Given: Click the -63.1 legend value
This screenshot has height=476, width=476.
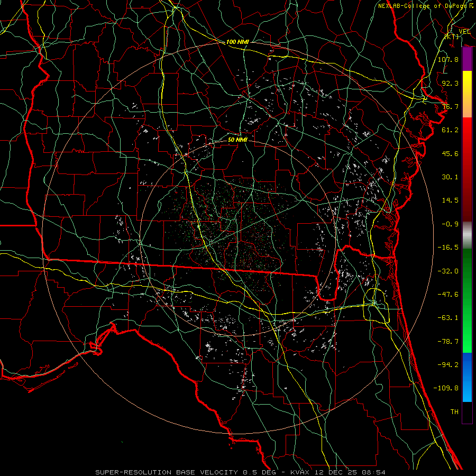Looking at the screenshot, I should click(x=448, y=318).
